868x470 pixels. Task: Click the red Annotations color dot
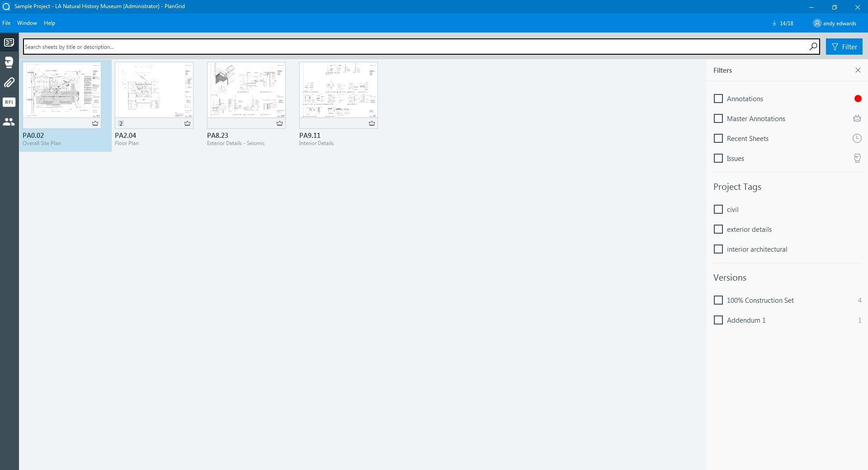pos(858,99)
